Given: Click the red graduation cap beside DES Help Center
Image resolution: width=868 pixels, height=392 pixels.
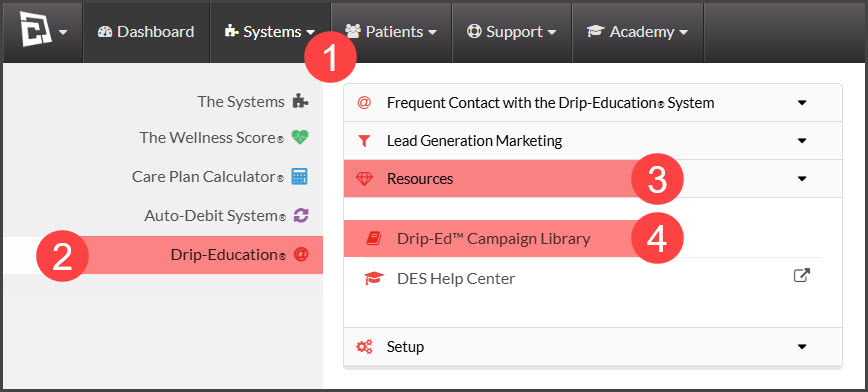Looking at the screenshot, I should click(x=374, y=278).
